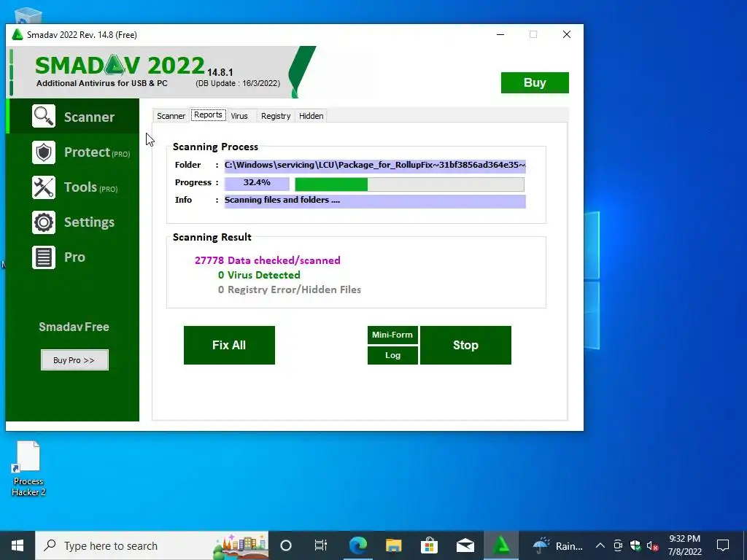Click the 0 Virus Detected text

point(259,275)
